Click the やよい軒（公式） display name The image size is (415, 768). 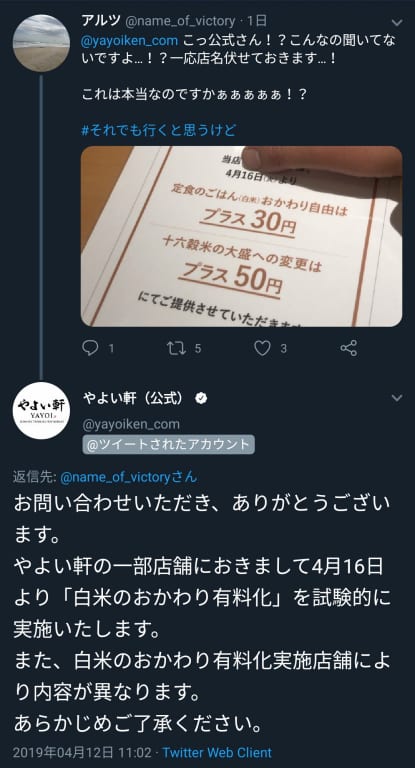[134, 399]
